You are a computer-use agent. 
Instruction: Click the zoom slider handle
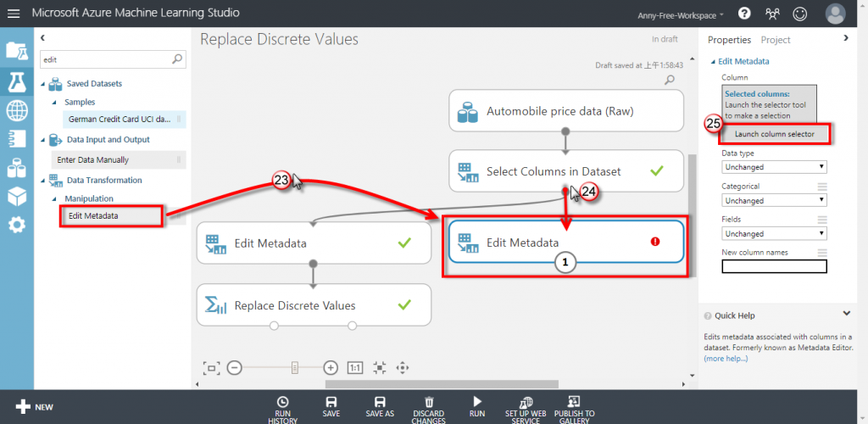click(x=295, y=367)
